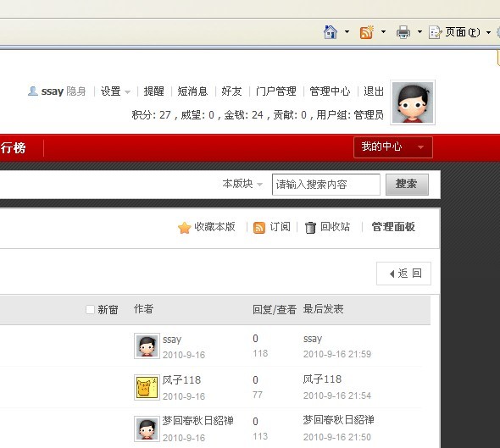Open 管理中心 admin center
Viewport: 500px width, 448px height.
pyautogui.click(x=330, y=91)
